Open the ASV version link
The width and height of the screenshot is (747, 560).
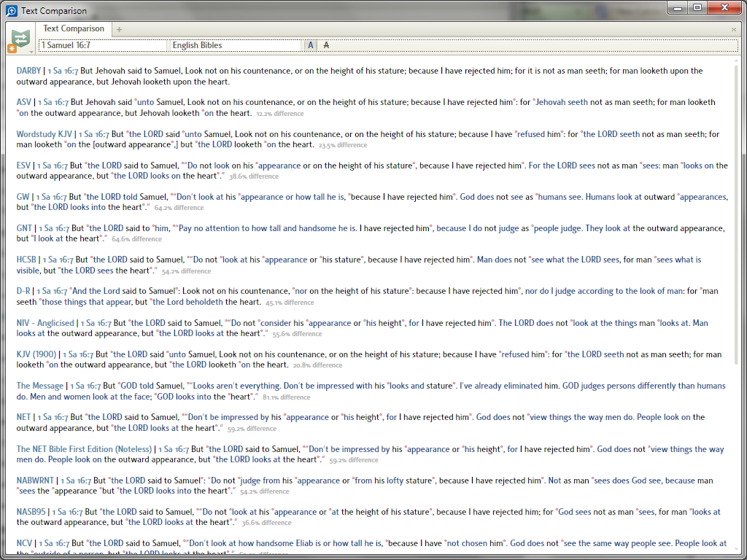24,102
